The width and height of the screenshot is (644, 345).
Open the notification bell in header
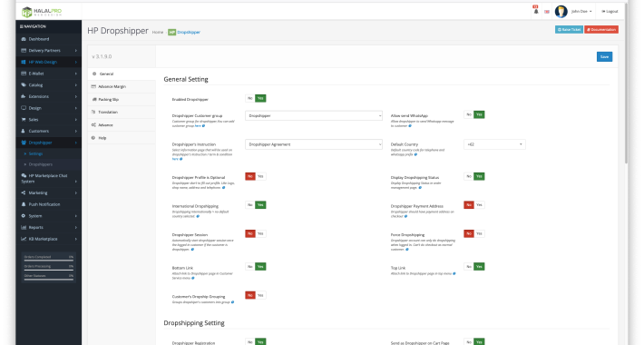pos(535,11)
